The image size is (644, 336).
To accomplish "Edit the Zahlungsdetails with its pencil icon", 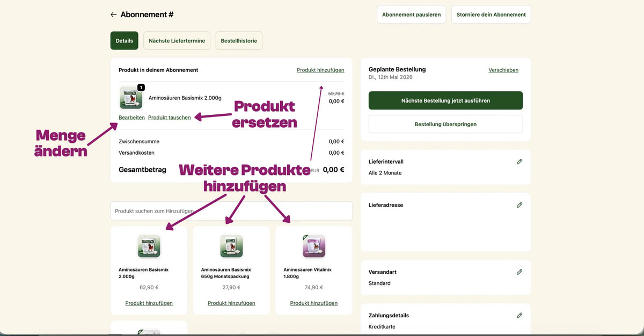I will [519, 316].
